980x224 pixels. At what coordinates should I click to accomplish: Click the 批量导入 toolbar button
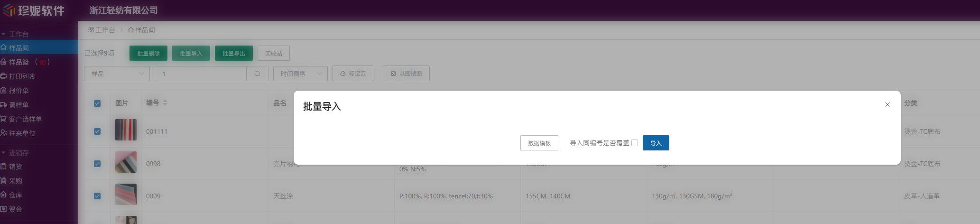[191, 54]
